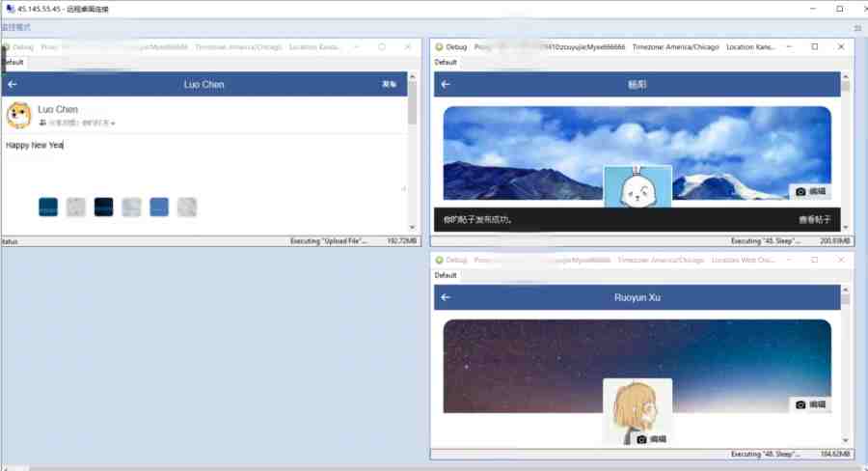Click remote desktop icon in title bar

coord(10,9)
